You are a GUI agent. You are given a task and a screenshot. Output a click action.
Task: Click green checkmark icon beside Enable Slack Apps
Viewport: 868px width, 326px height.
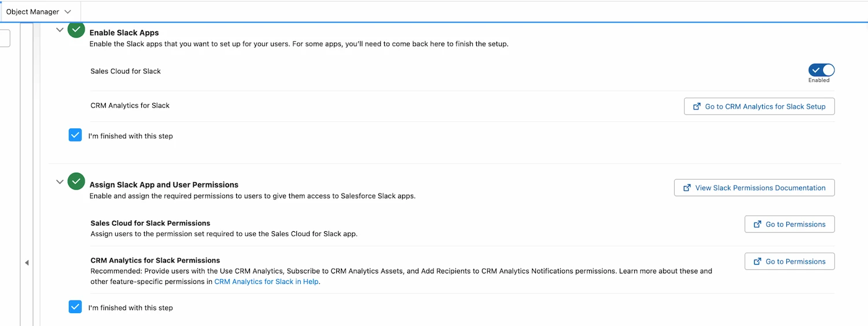[x=76, y=29]
